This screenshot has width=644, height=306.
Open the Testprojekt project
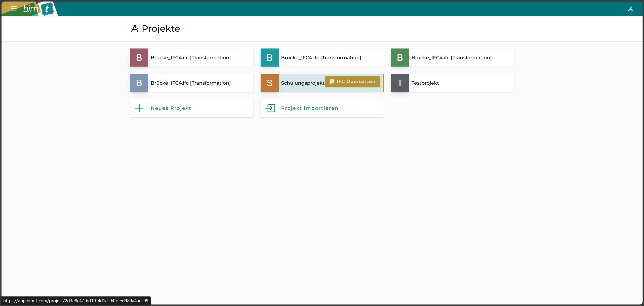[425, 83]
